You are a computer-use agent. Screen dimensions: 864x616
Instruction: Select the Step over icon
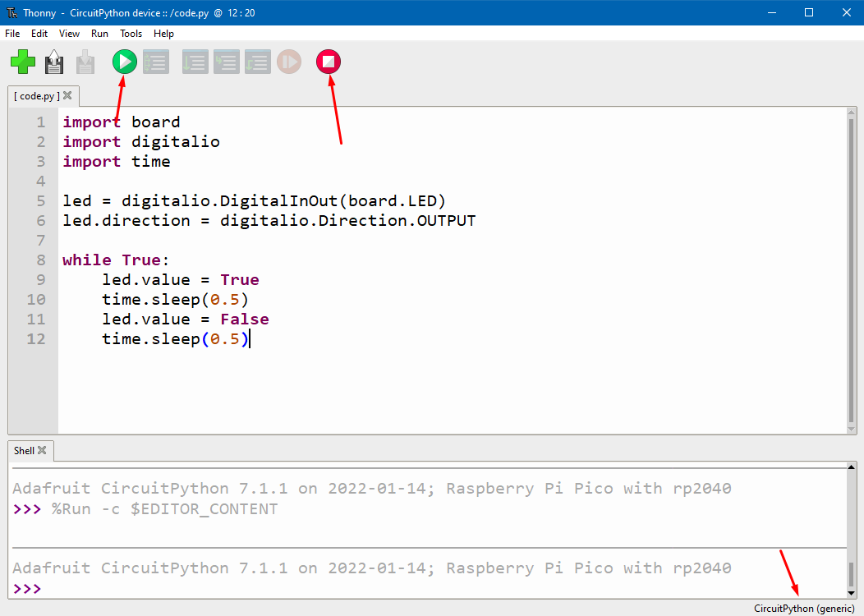click(x=195, y=61)
